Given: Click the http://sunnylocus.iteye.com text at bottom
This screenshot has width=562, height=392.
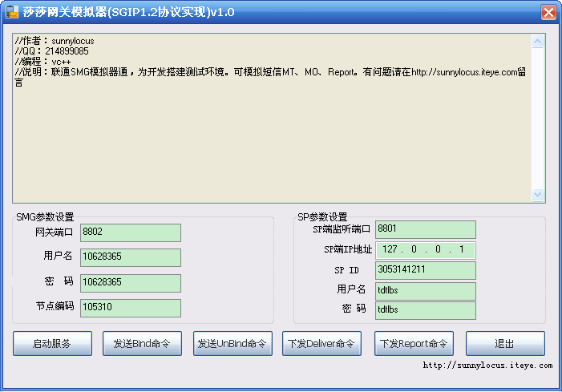Looking at the screenshot, I should pos(487,365).
